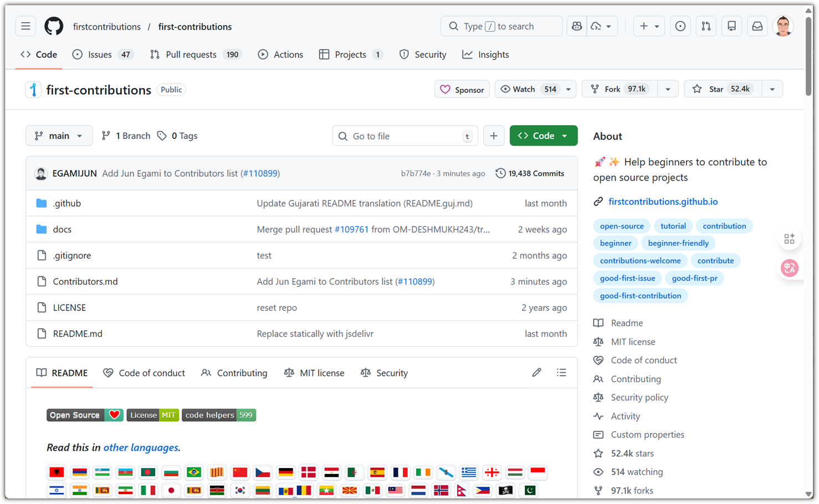The image size is (819, 504).
Task: Click the Japan flag translation
Action: (171, 490)
